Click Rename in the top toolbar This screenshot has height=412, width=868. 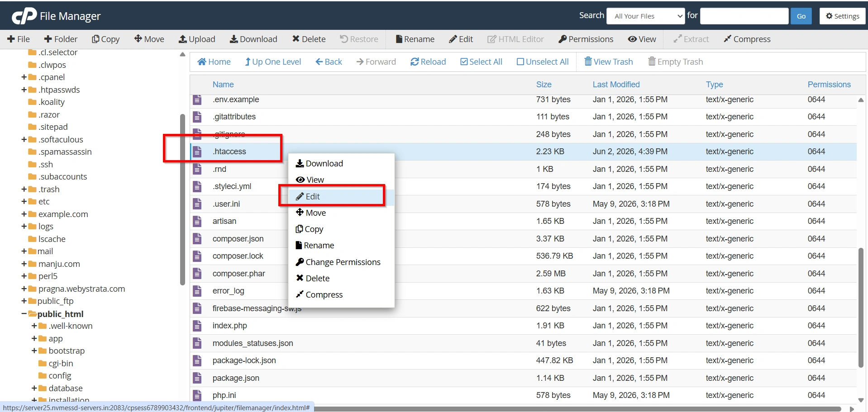[415, 39]
